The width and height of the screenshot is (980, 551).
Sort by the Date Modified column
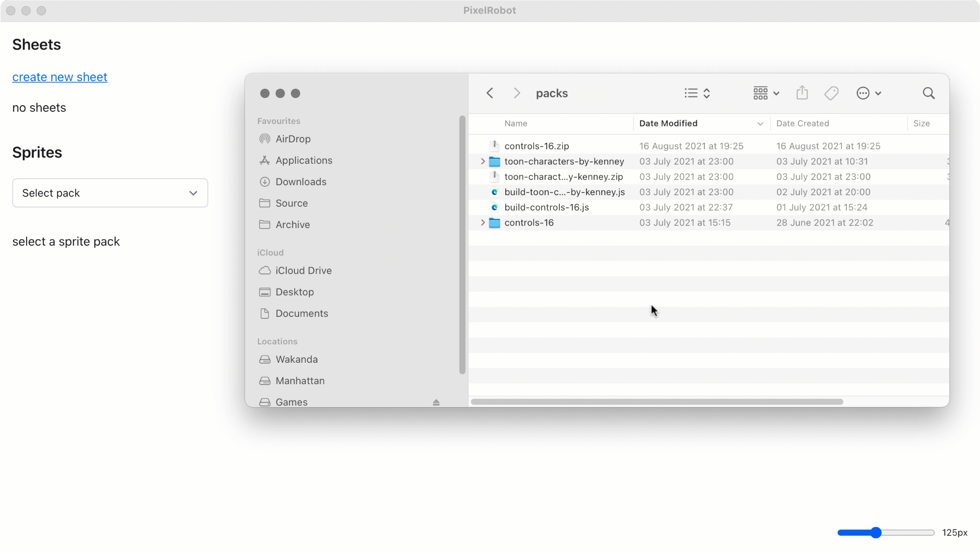click(x=668, y=123)
